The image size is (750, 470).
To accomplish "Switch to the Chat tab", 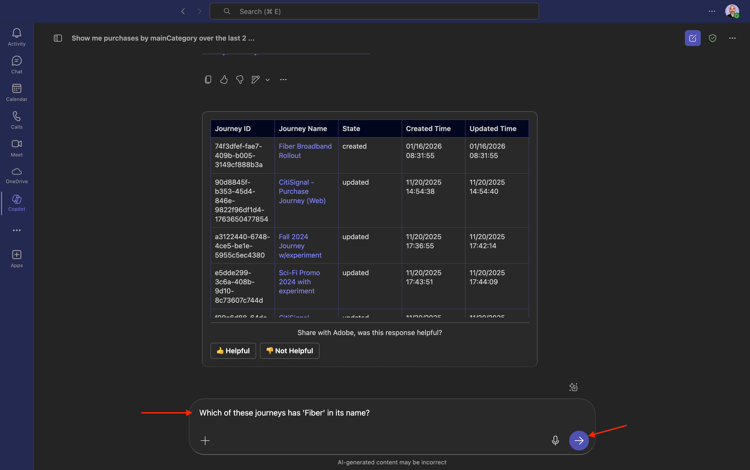I will [16, 65].
